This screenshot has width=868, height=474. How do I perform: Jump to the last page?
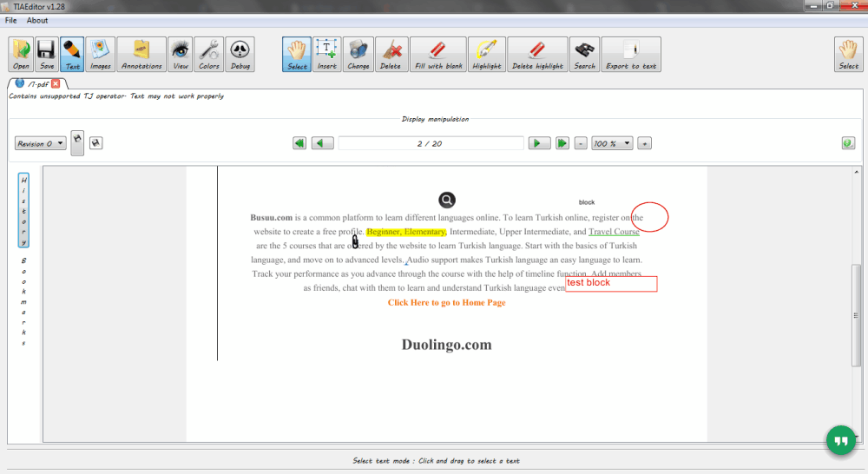[562, 143]
